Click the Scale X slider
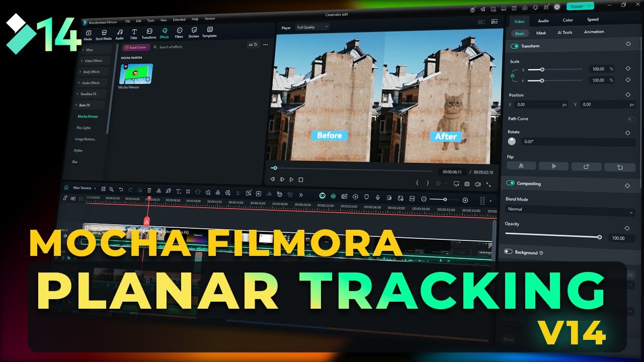This screenshot has height=362, width=644. click(555, 69)
